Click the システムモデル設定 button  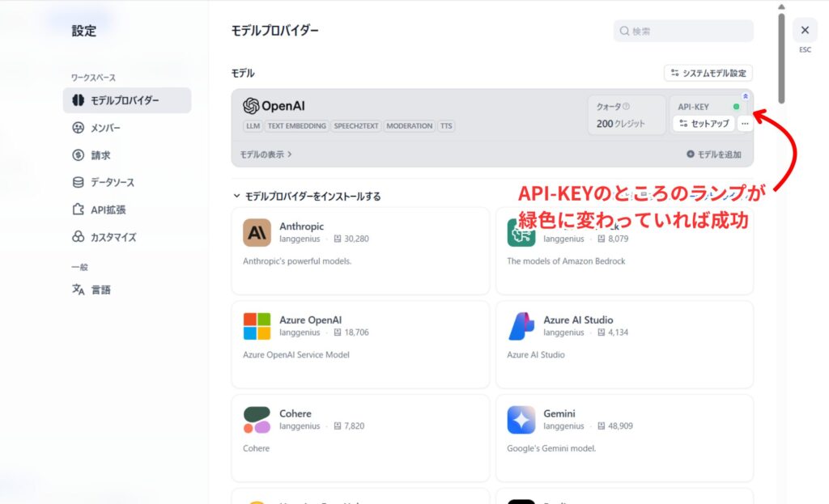point(708,73)
